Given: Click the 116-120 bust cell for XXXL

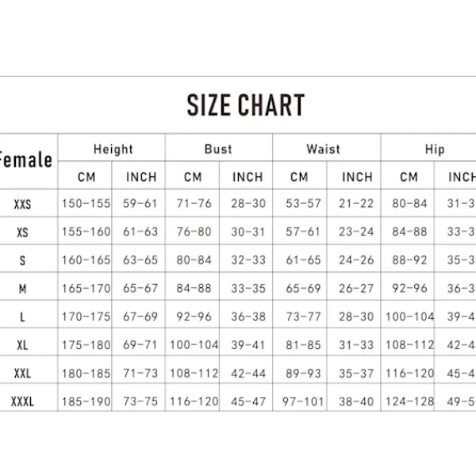Looking at the screenshot, I should [x=193, y=402].
